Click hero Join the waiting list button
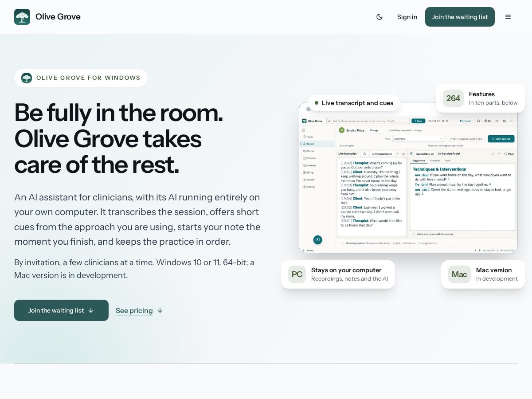The height and width of the screenshot is (399, 532). (x=61, y=310)
